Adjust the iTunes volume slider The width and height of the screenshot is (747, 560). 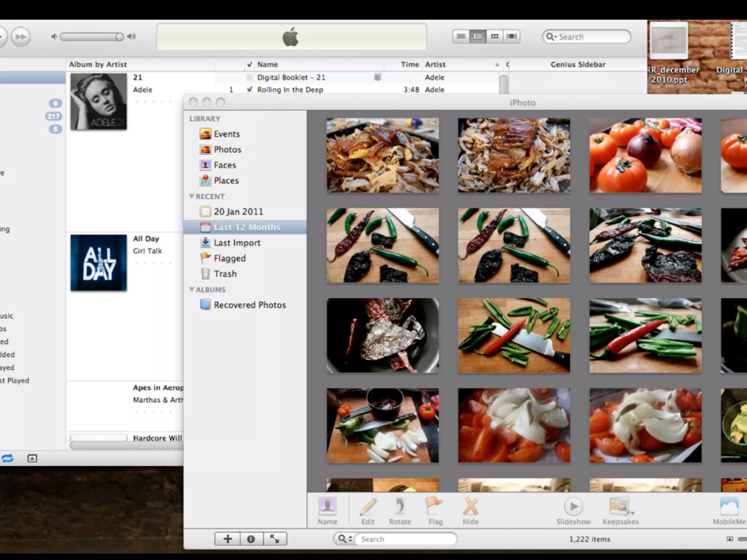(119, 37)
